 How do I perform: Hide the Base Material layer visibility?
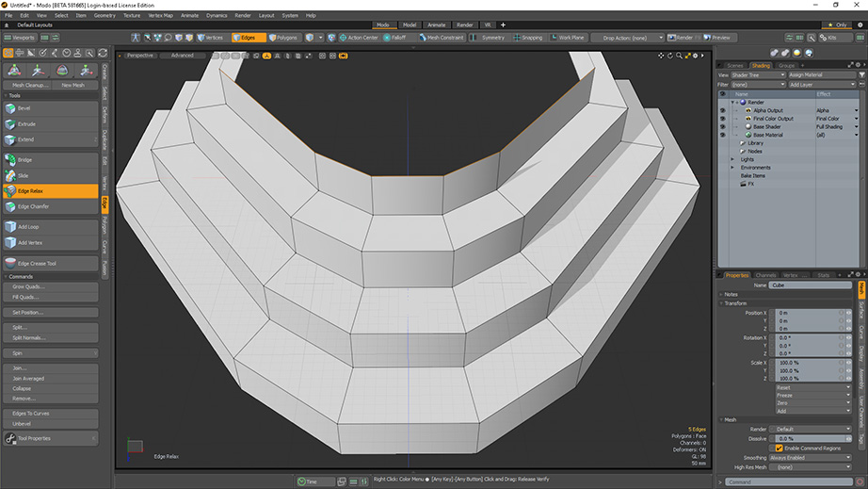coord(723,135)
